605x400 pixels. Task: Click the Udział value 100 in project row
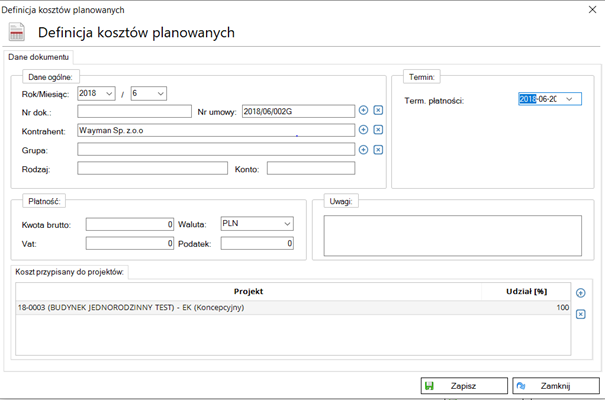coord(563,307)
